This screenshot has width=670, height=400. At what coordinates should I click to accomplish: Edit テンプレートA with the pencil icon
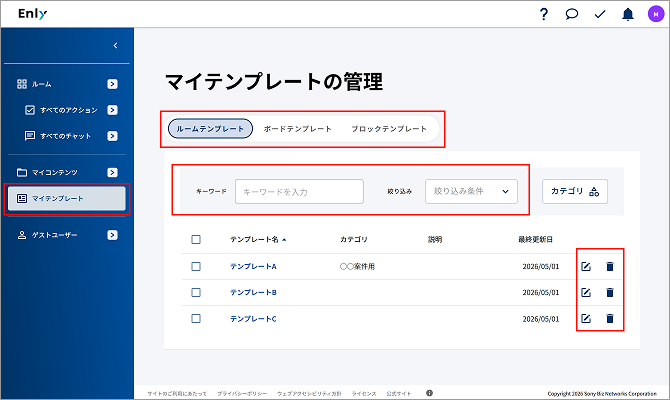(586, 267)
